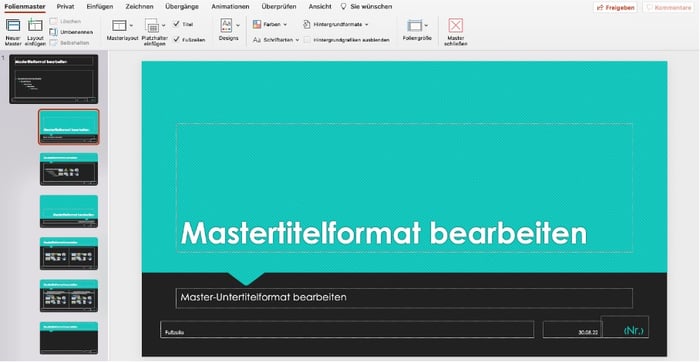The width and height of the screenshot is (700, 362).
Task: Select the slide master thumbnail numbered 1
Action: (x=54, y=79)
